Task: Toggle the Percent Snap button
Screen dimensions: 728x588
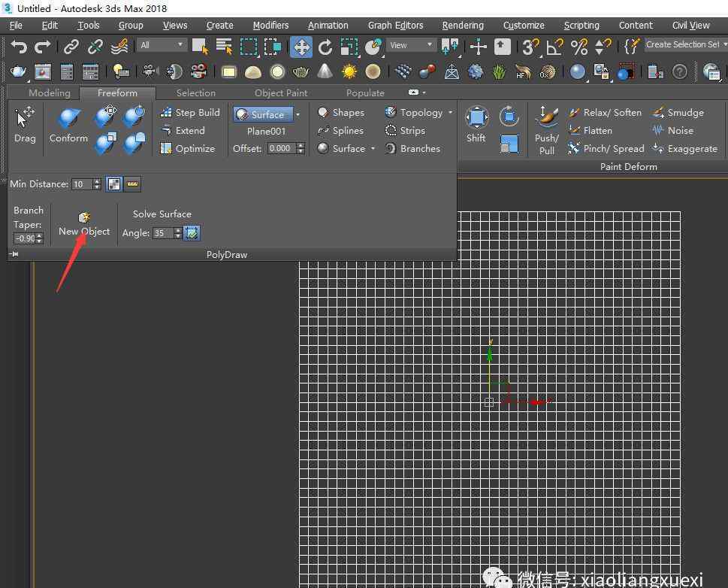Action: point(579,47)
